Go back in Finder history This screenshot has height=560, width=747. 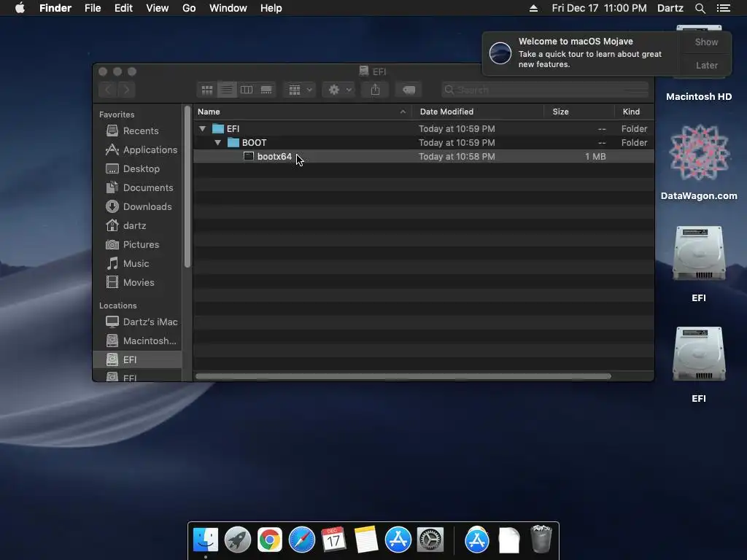pos(108,90)
